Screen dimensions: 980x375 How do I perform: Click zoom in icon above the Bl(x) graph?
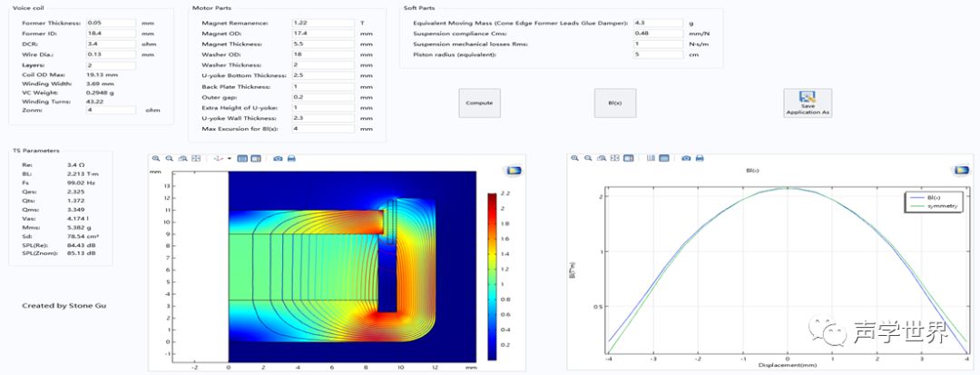pyautogui.click(x=574, y=158)
